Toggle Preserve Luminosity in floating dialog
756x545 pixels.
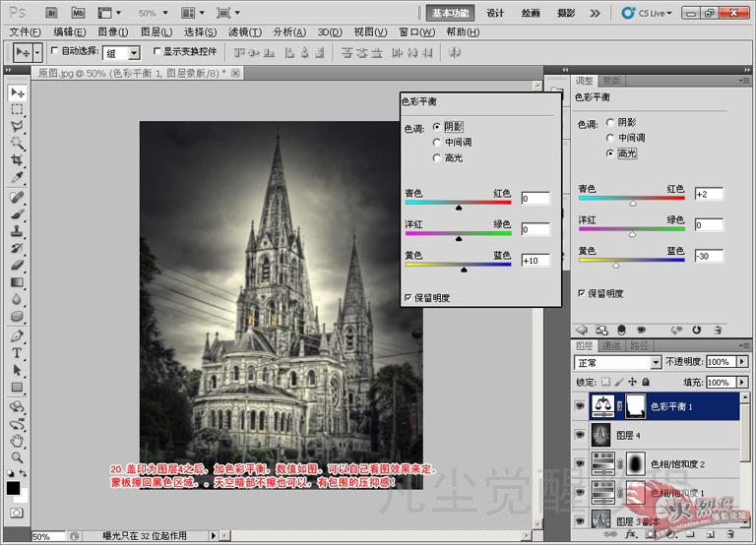click(408, 297)
